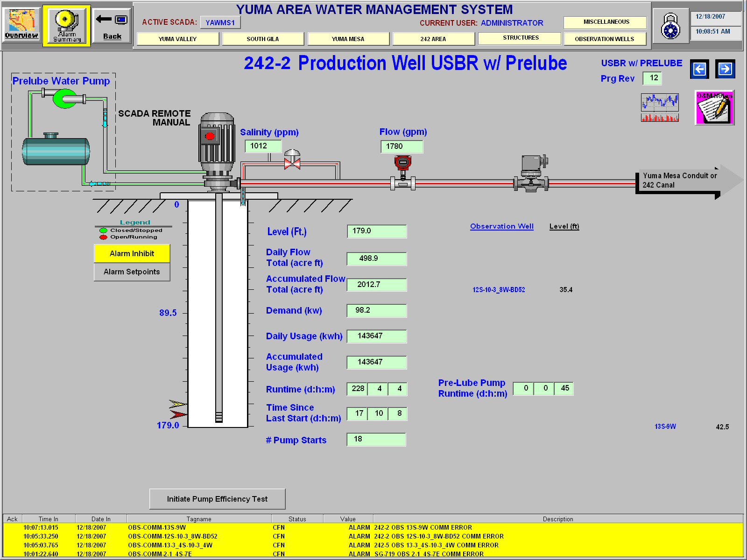747x560 pixels.
Task: Select the OBS-COMM-13S-9W alarm row
Action: tap(299, 527)
